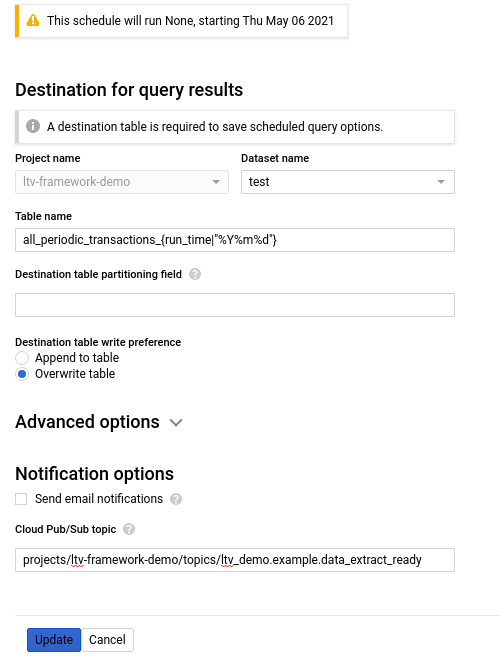Click into the Table name text field
Image resolution: width=500 pixels, height=659 pixels.
[235, 240]
